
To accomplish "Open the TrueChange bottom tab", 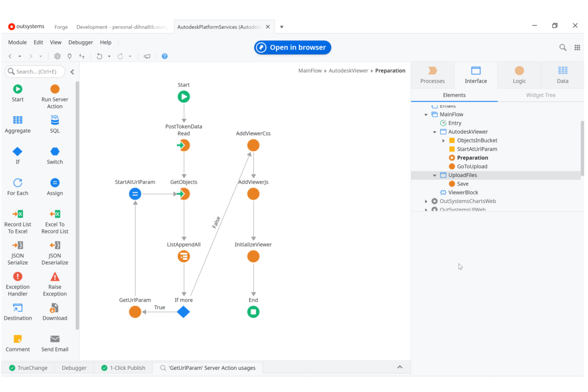I will pos(28,368).
